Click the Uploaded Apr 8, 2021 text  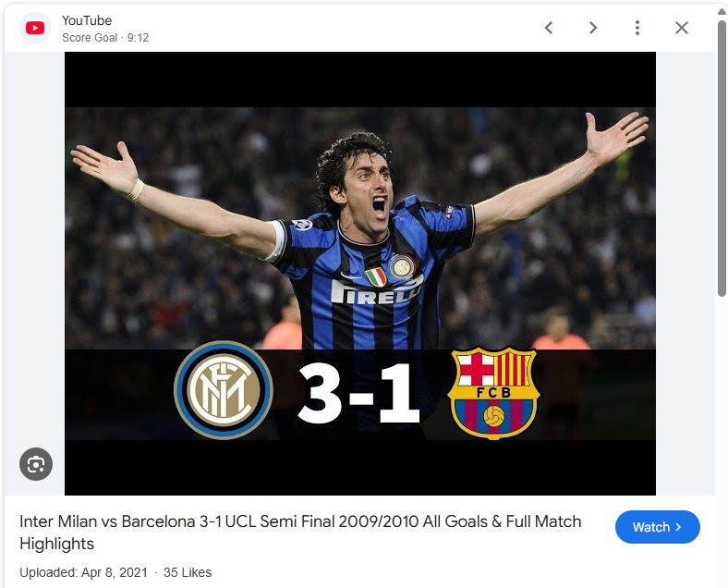83,572
